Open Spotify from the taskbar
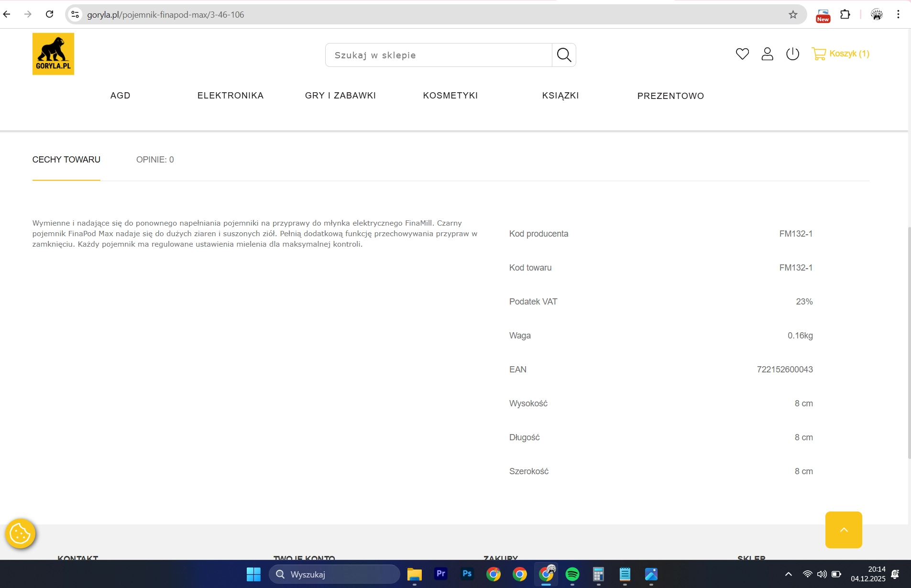The height and width of the screenshot is (588, 911). pos(572,574)
